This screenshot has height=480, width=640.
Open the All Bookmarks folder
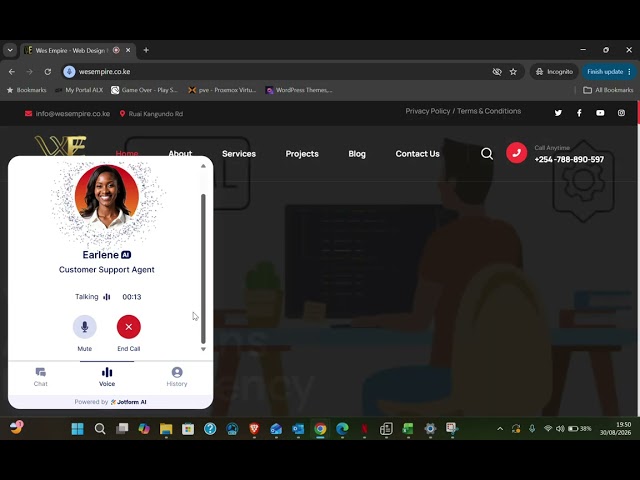click(x=608, y=90)
